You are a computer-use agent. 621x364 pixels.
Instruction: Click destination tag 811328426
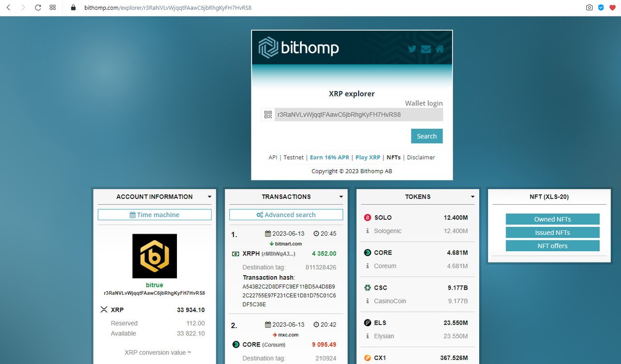pos(321,267)
